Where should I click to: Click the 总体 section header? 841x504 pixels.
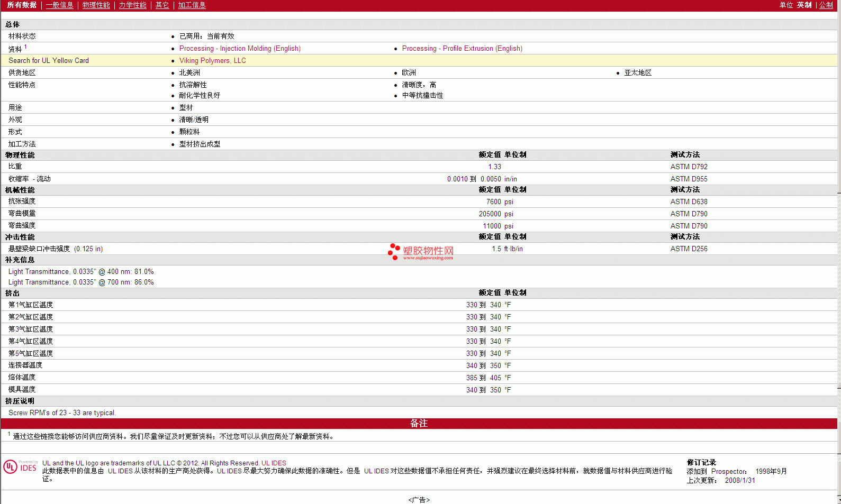pos(12,24)
